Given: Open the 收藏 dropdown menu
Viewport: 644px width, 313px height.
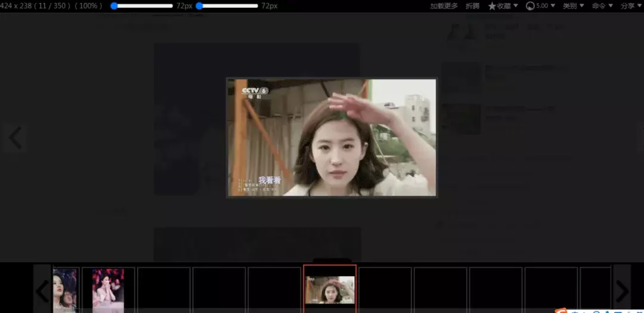Looking at the screenshot, I should point(503,6).
